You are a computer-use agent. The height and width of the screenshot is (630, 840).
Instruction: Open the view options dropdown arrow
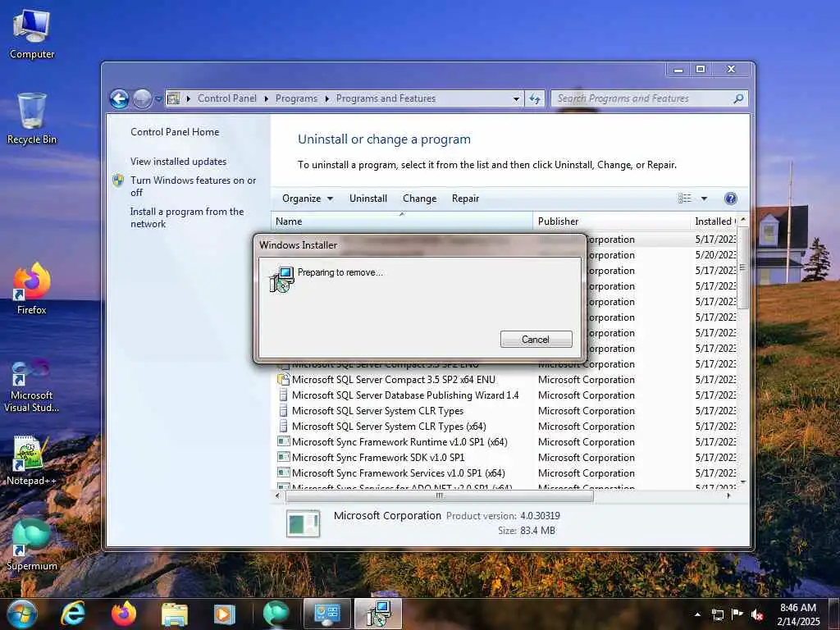(x=704, y=199)
